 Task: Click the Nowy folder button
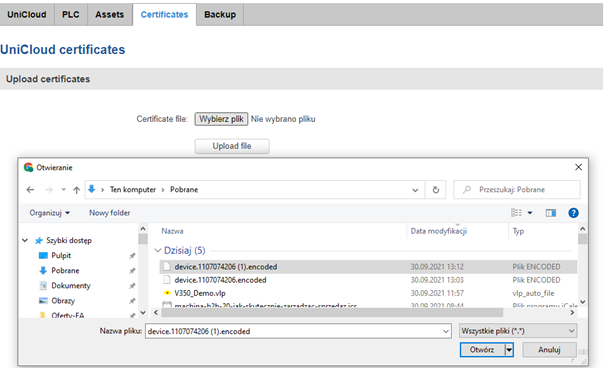(x=110, y=213)
